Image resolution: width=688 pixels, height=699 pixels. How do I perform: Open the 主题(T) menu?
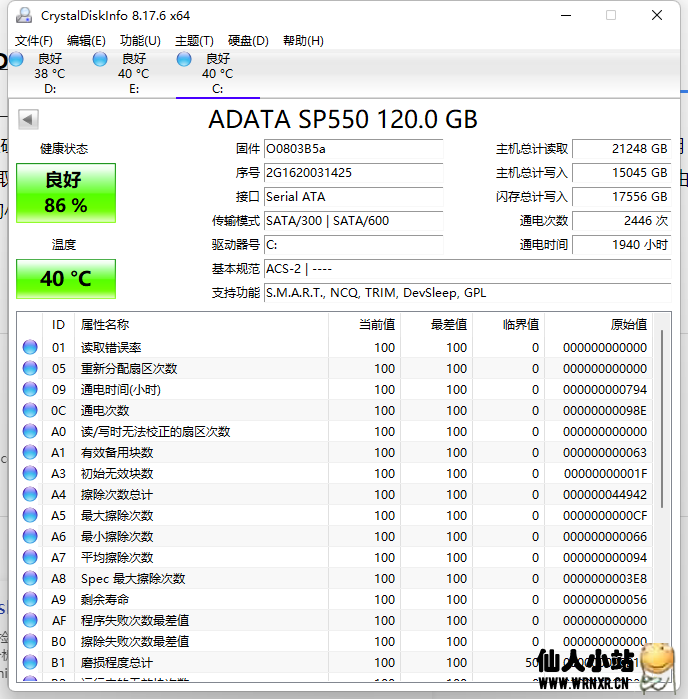[194, 41]
